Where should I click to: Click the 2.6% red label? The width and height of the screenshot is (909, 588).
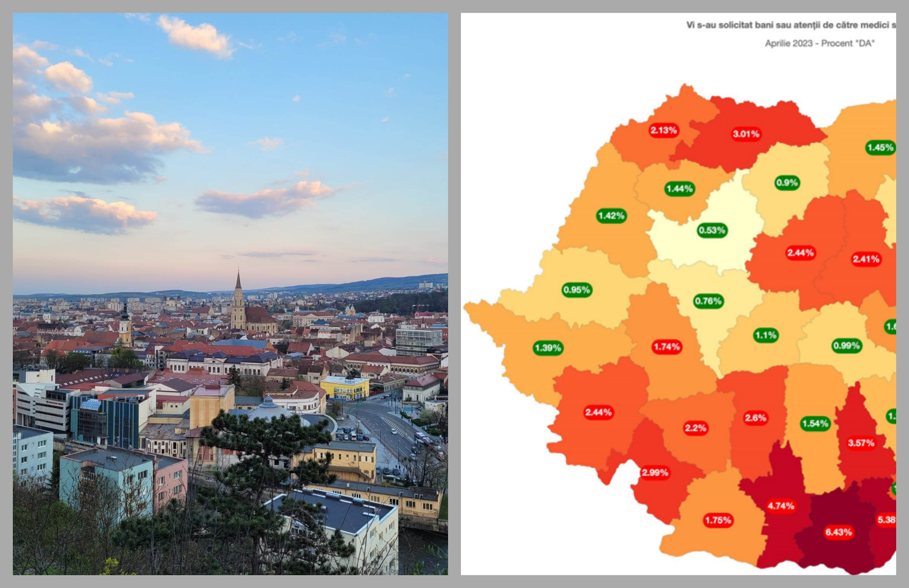click(756, 418)
